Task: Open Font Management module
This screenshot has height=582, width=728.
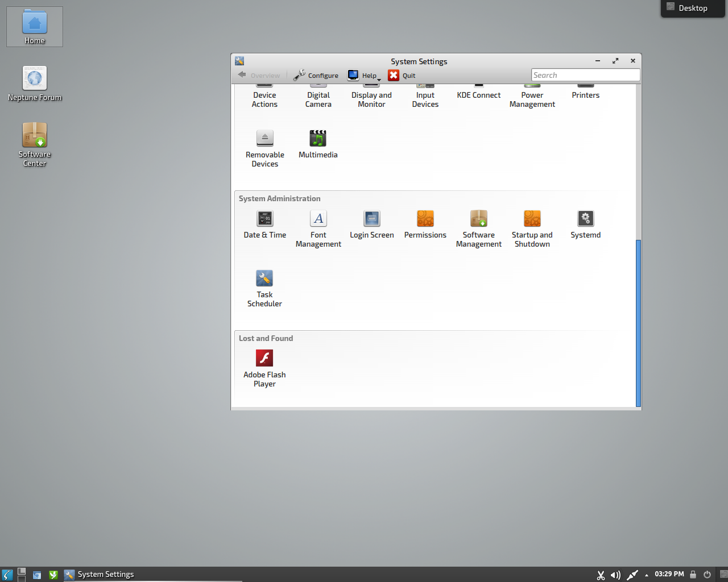Action: [318, 229]
